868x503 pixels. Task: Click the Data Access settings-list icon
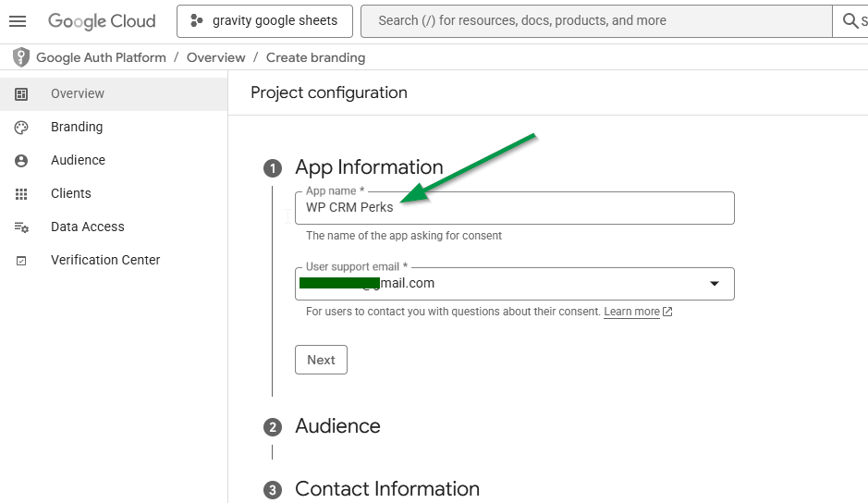point(21,227)
